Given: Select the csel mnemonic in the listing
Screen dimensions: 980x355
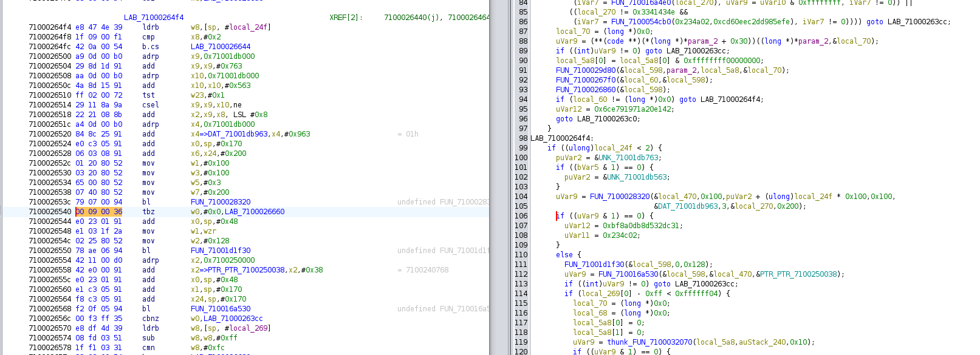Looking at the screenshot, I should [151, 105].
